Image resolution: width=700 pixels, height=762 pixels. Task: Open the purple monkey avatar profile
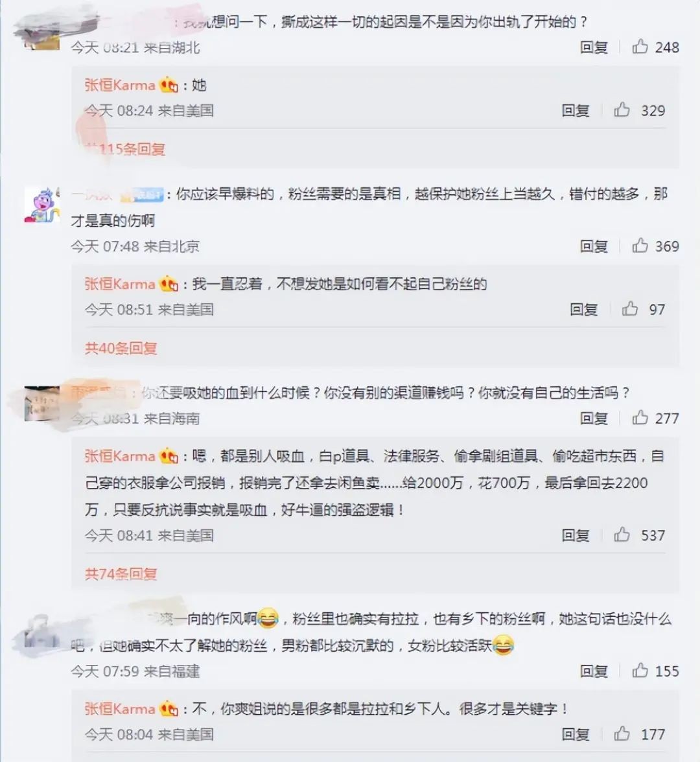[41, 205]
